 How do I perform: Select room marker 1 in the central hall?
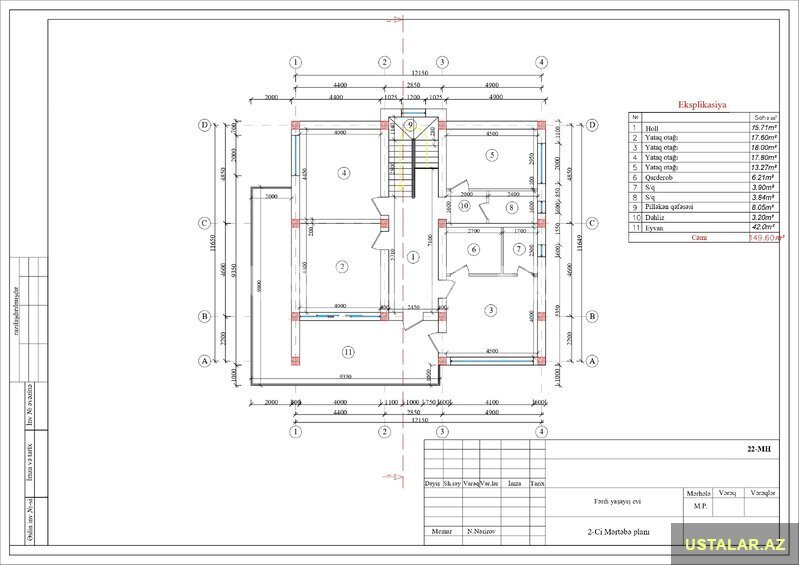pos(411,257)
